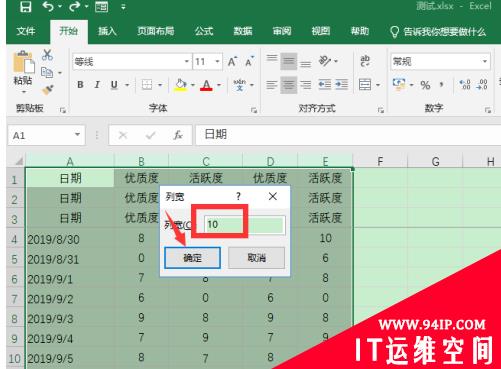The width and height of the screenshot is (501, 369).
Task: Open the 常规 number format dropdown
Action: coord(484,61)
